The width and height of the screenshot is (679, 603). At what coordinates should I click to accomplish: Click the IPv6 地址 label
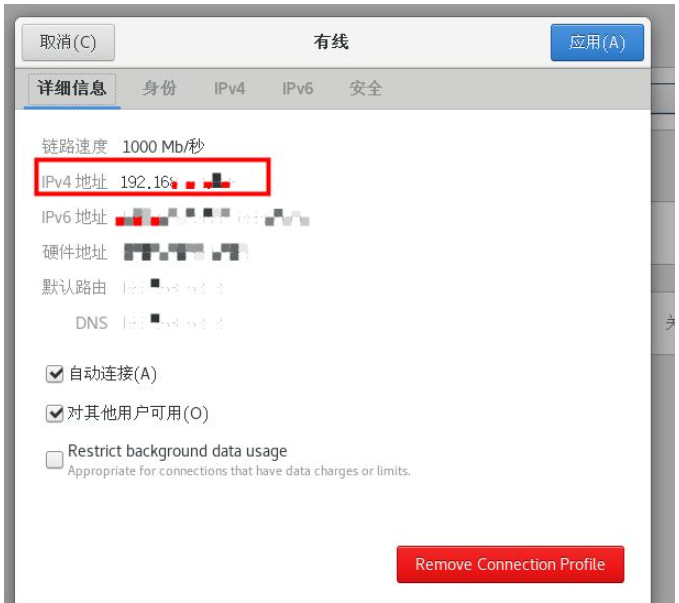coord(74,217)
